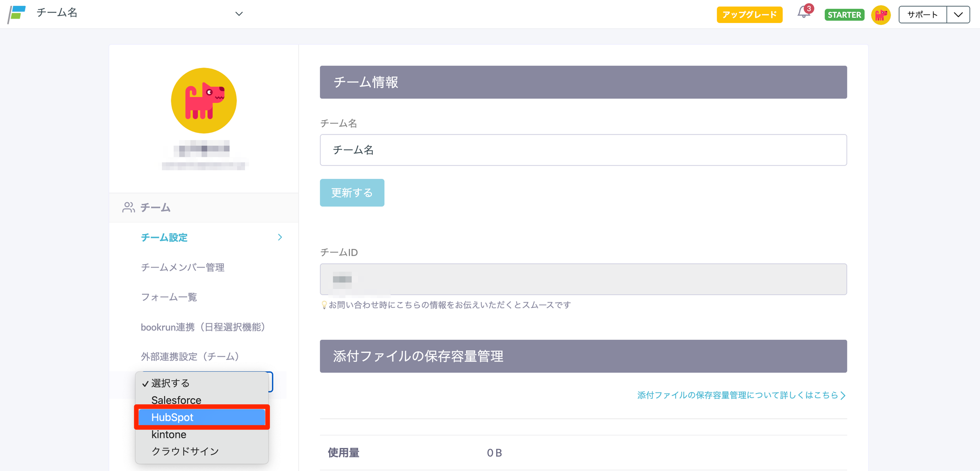Click the chevron next to チーム設定
The height and width of the screenshot is (471, 980).
point(280,237)
